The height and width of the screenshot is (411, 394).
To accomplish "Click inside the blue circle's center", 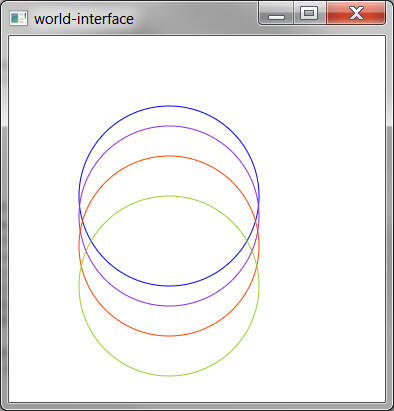I will 169,196.
